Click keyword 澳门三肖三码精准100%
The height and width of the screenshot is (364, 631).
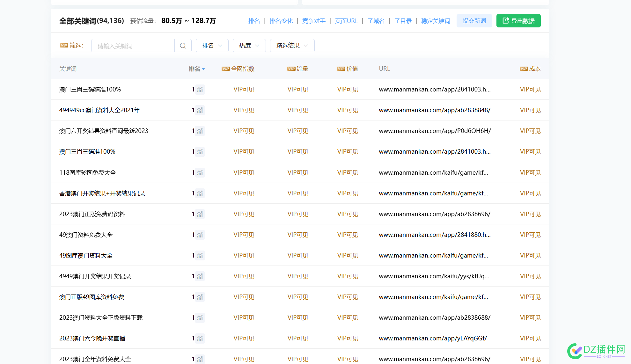tap(90, 90)
